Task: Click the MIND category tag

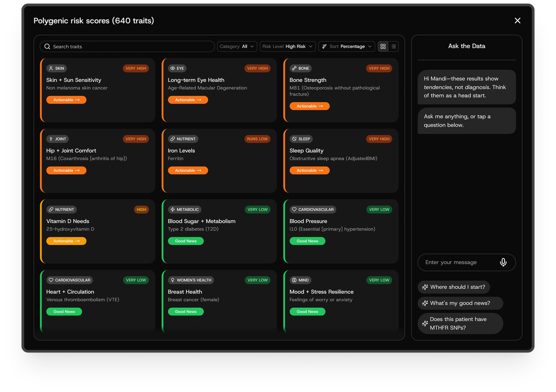Action: (301, 280)
